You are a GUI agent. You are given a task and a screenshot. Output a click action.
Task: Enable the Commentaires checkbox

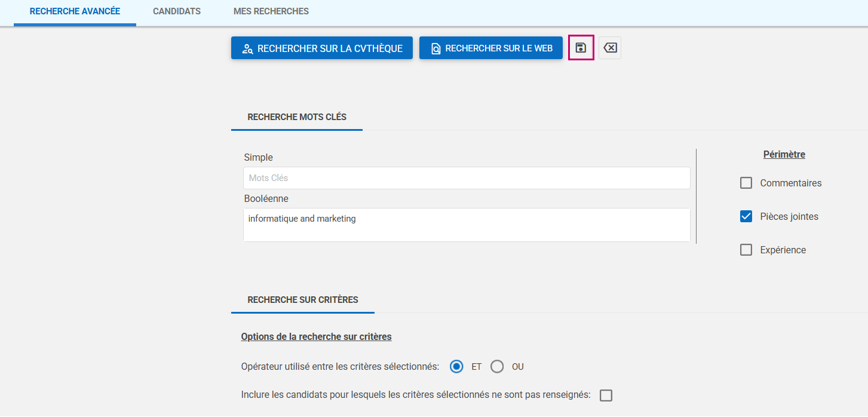(746, 183)
